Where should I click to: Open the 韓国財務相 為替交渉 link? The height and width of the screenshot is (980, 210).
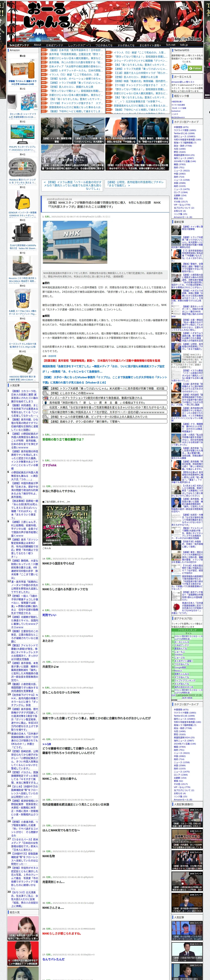click(x=104, y=369)
